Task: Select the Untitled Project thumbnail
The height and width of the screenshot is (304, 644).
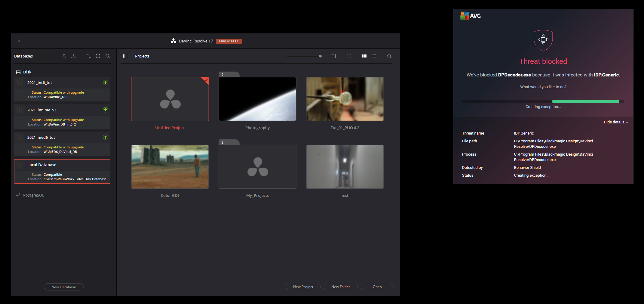Action: click(x=170, y=99)
